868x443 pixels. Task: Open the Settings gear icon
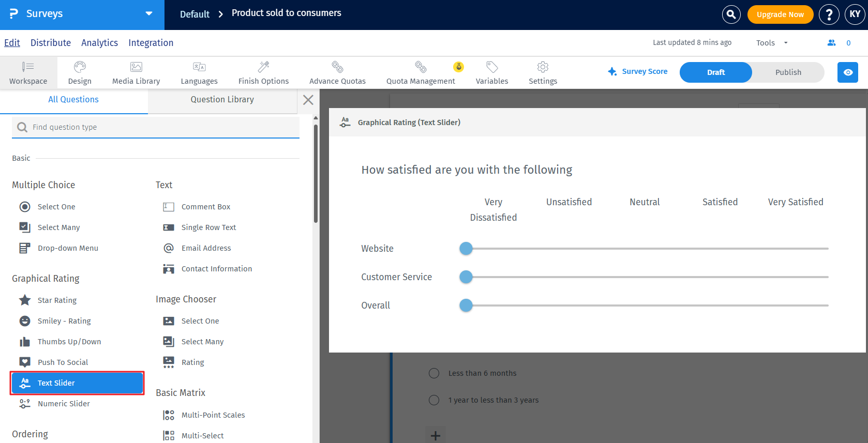pos(543,67)
